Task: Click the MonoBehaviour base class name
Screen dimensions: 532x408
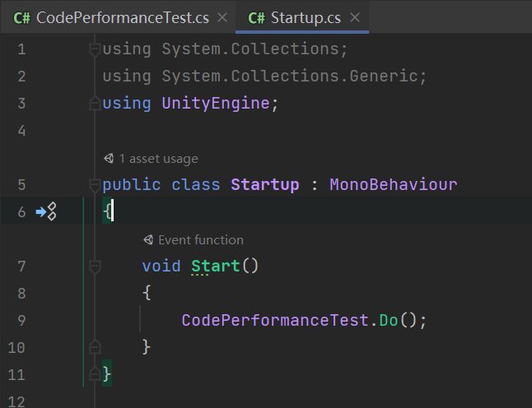Action: pyautogui.click(x=394, y=185)
